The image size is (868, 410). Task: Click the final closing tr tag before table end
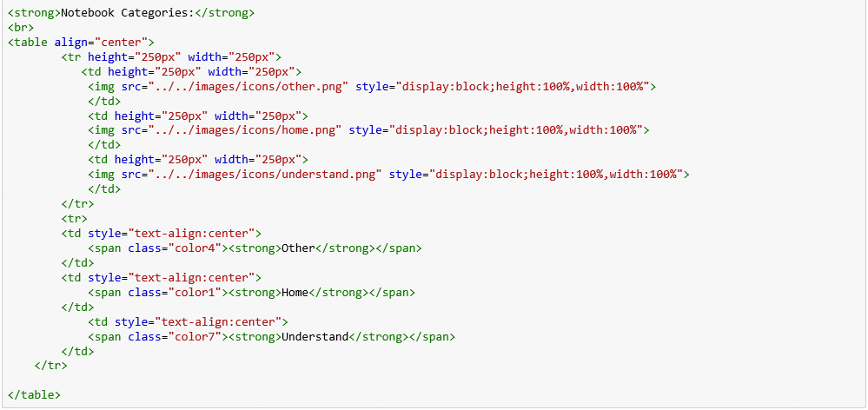click(x=51, y=366)
